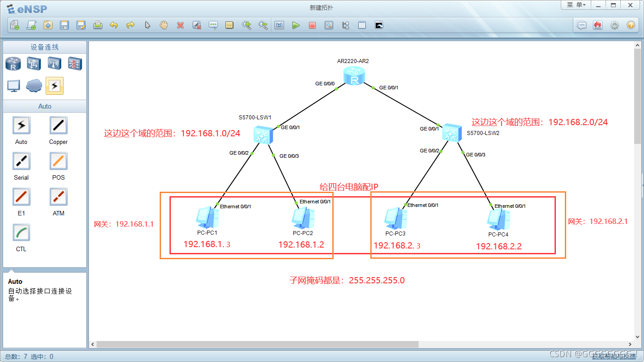Viewport: 644px width, 362px height.
Task: Zoom out of the topology canvas
Action: [263, 25]
